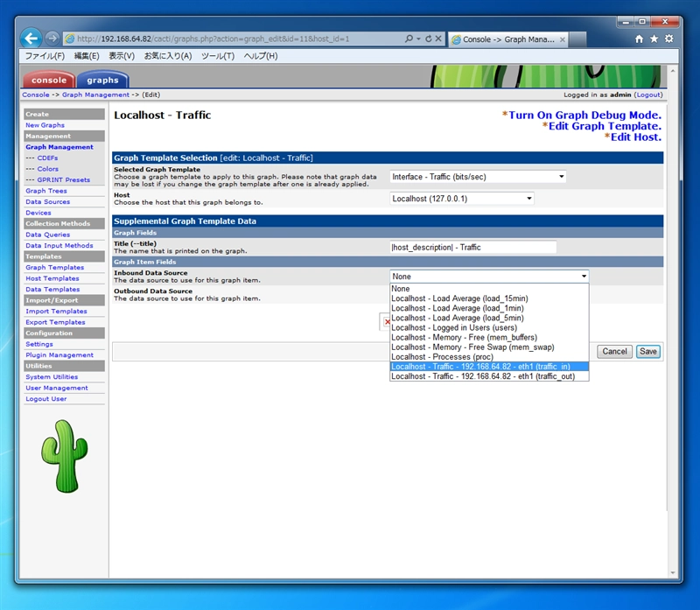Viewport: 700px width, 610px height.
Task: Open GPRINT Presets in sidebar
Action: pyautogui.click(x=63, y=180)
